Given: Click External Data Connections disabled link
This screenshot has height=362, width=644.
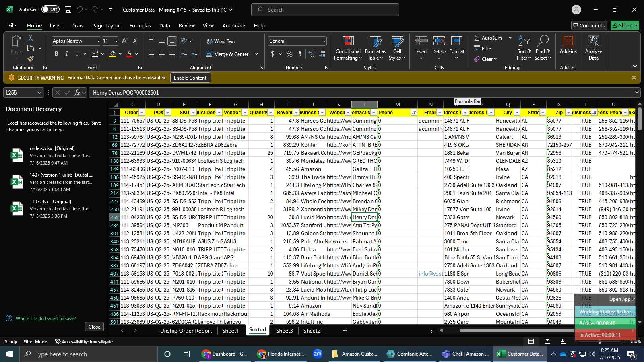Looking at the screenshot, I should tap(116, 78).
